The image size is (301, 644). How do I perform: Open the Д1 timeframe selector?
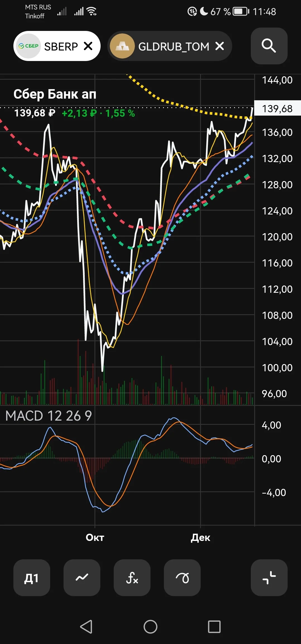[x=31, y=578]
